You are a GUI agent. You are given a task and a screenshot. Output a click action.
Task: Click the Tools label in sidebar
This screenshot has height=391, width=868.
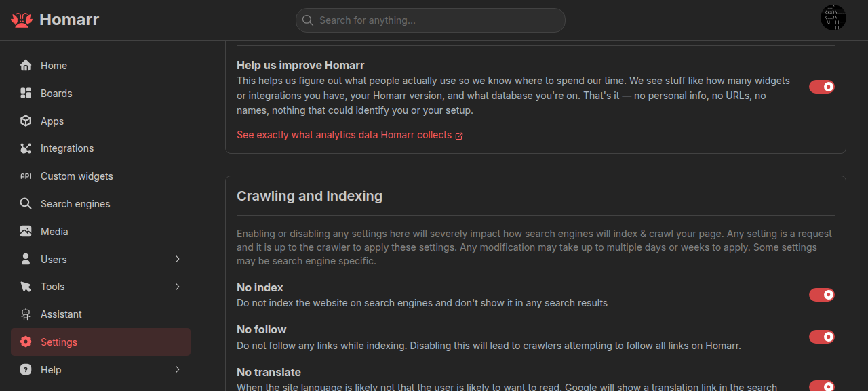tap(53, 287)
